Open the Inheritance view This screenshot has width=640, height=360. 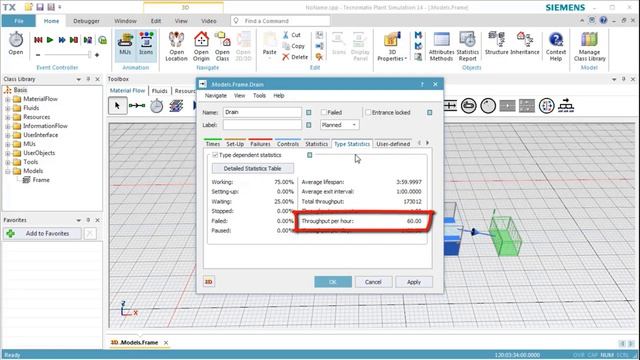[x=524, y=44]
